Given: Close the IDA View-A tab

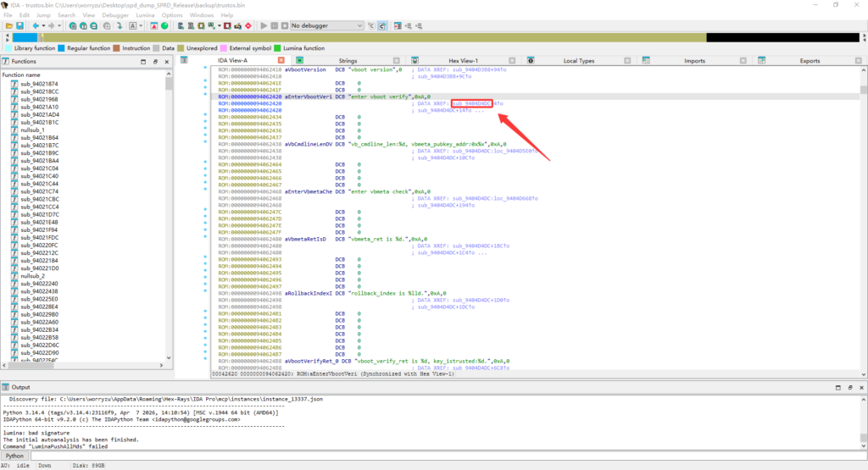Looking at the screenshot, I should pyautogui.click(x=281, y=60).
